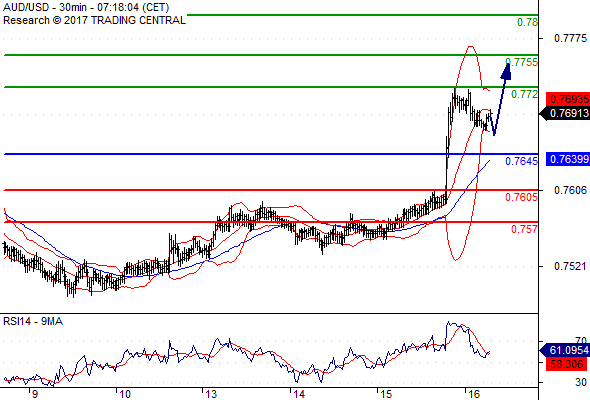The width and height of the screenshot is (590, 400).
Task: Select the red 0.7605 support label
Action: (x=522, y=197)
